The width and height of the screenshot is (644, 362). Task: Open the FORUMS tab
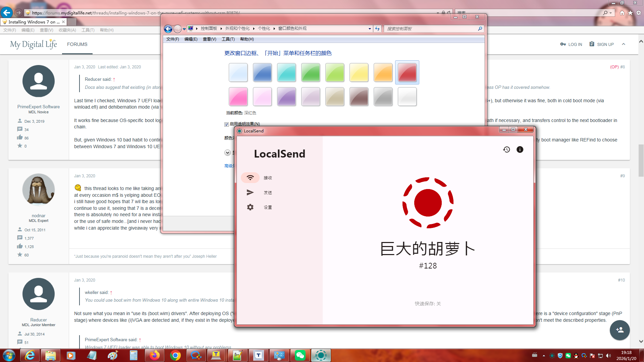pos(77,44)
